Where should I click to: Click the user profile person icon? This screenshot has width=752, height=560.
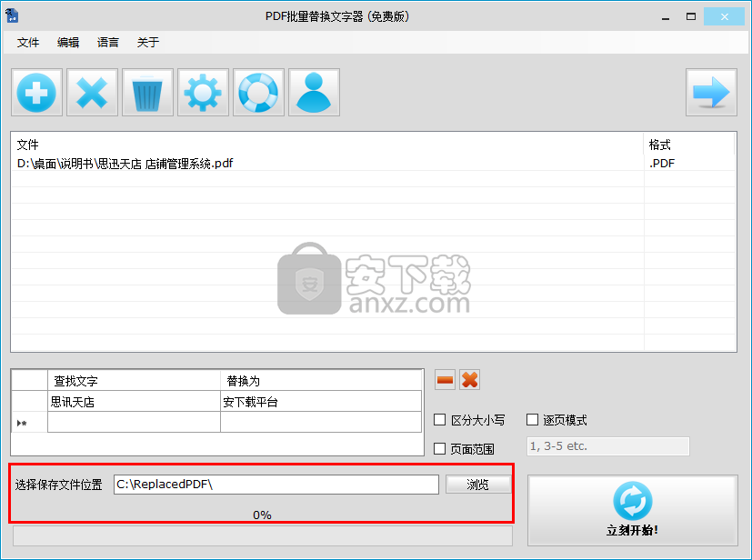pos(314,92)
